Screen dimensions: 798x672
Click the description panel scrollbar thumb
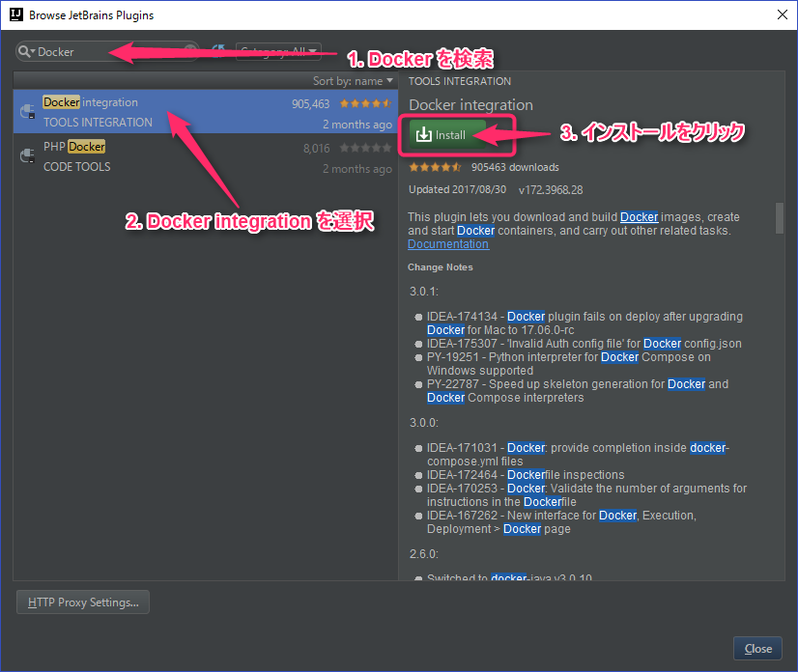pyautogui.click(x=780, y=218)
